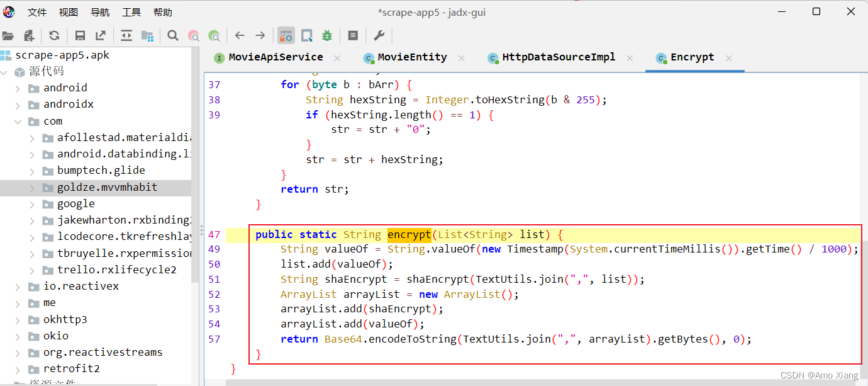The width and height of the screenshot is (868, 386).
Task: Click Base64.encodeToString on line 57
Action: pos(391,339)
